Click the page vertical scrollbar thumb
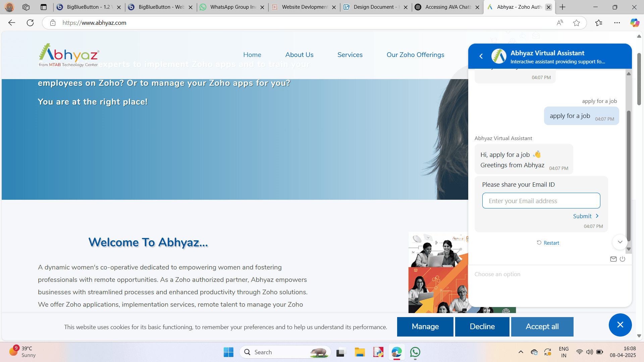This screenshot has width=644, height=362. point(639,79)
